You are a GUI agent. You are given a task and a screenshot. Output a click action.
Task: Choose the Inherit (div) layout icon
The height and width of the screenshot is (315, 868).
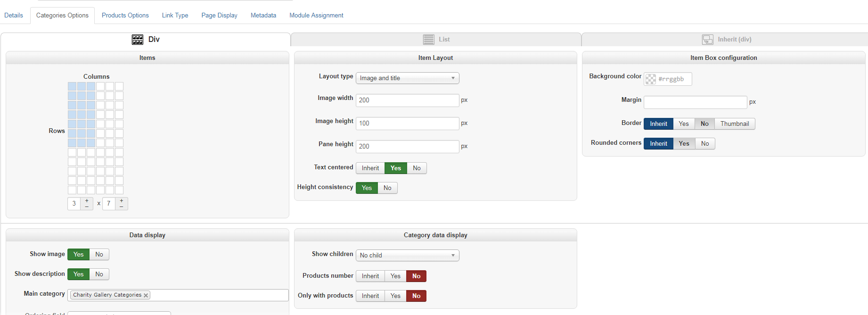pyautogui.click(x=707, y=40)
